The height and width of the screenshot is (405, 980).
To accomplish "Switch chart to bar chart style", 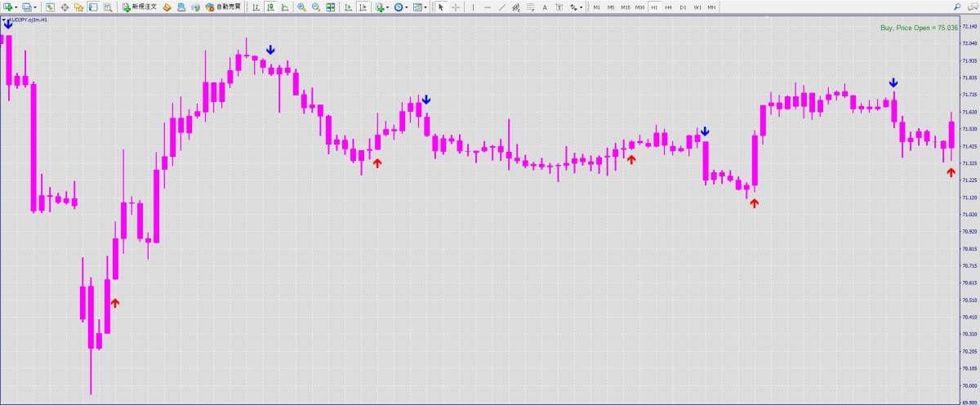I will point(256,7).
